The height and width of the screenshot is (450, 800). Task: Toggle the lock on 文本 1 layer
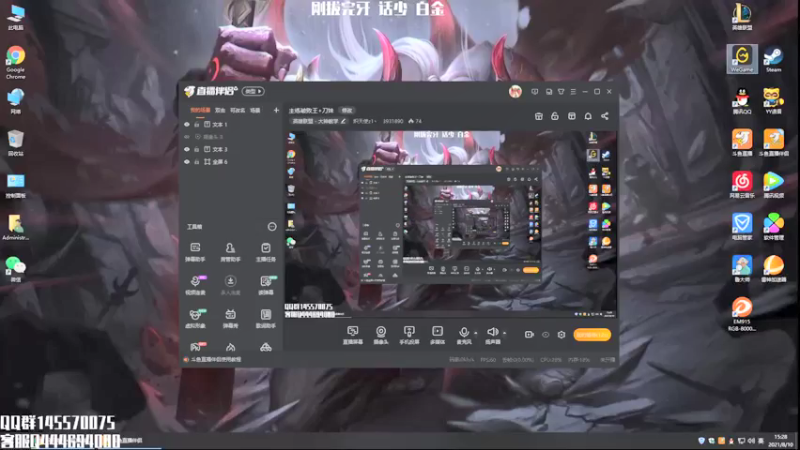click(196, 124)
